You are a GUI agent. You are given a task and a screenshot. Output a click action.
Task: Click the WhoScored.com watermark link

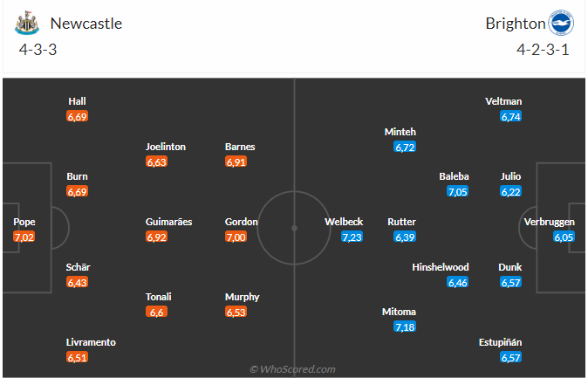[x=292, y=369]
